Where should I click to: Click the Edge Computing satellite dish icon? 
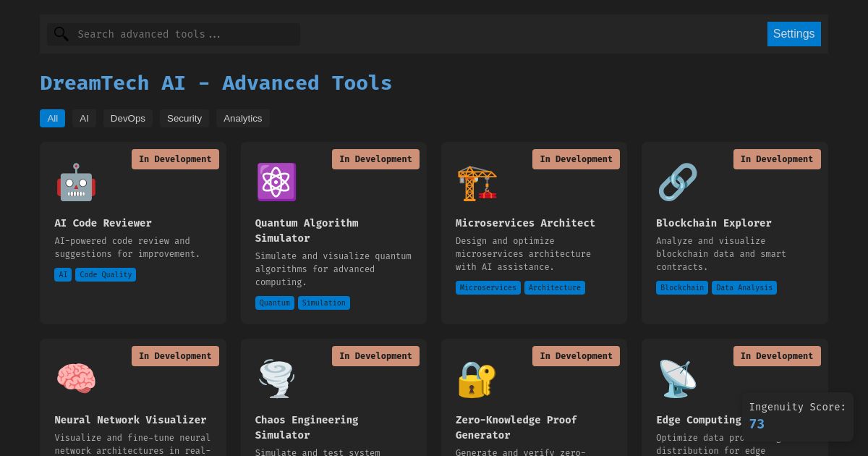tap(677, 379)
